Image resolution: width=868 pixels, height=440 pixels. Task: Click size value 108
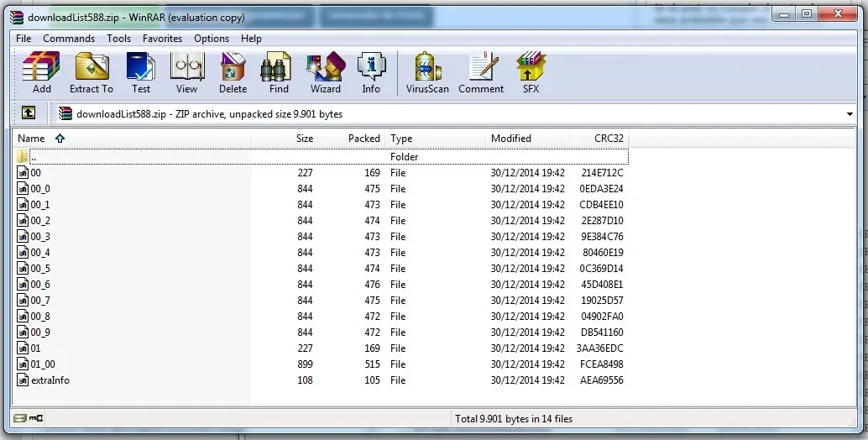click(305, 380)
